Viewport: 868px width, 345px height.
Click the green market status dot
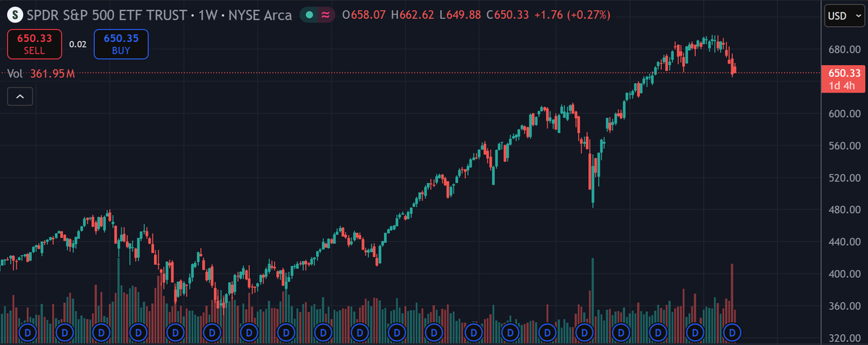click(x=309, y=14)
